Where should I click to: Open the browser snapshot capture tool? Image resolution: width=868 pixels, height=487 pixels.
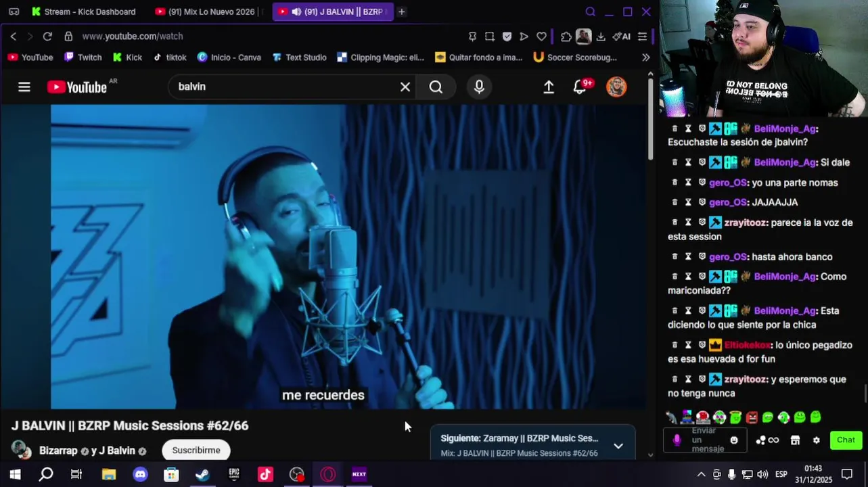pos(490,36)
